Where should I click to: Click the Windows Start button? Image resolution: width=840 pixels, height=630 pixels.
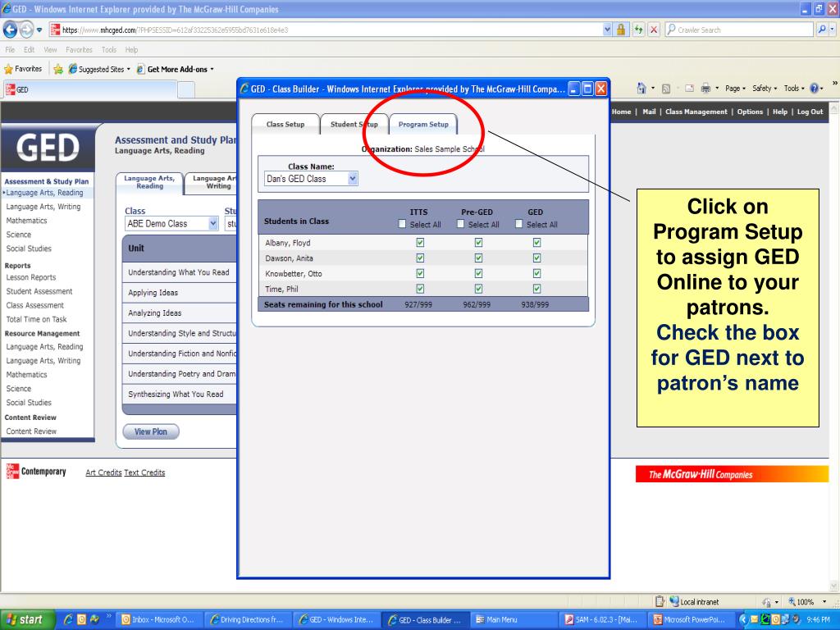click(27, 619)
